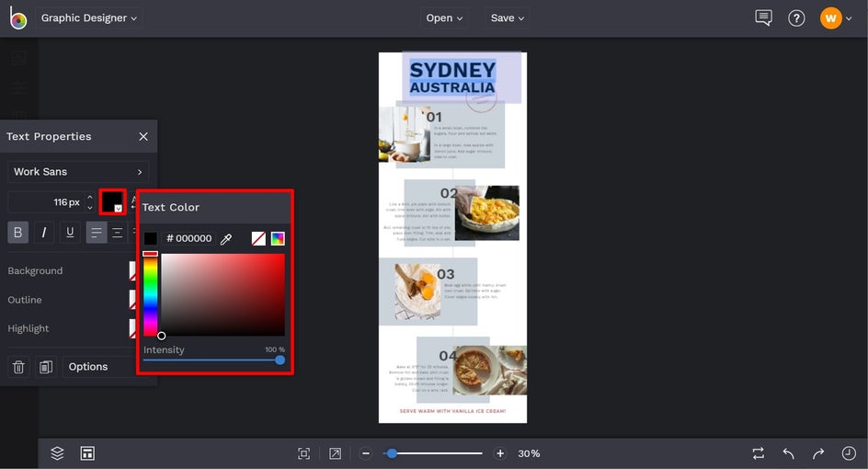Click the hex color field #000000
The image size is (868, 469).
[x=189, y=239]
